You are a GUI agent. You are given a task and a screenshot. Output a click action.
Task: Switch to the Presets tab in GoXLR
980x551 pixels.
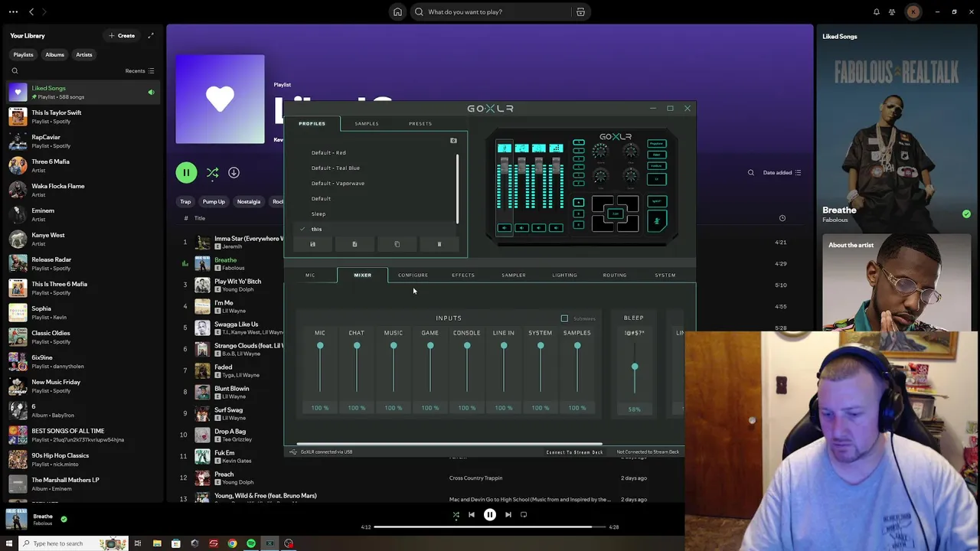click(x=420, y=123)
